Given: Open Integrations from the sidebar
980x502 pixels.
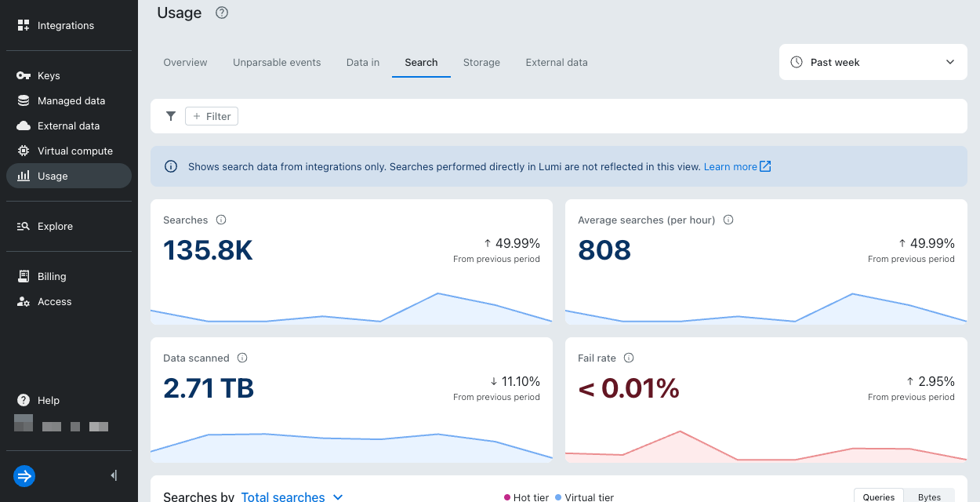Looking at the screenshot, I should click(68, 25).
